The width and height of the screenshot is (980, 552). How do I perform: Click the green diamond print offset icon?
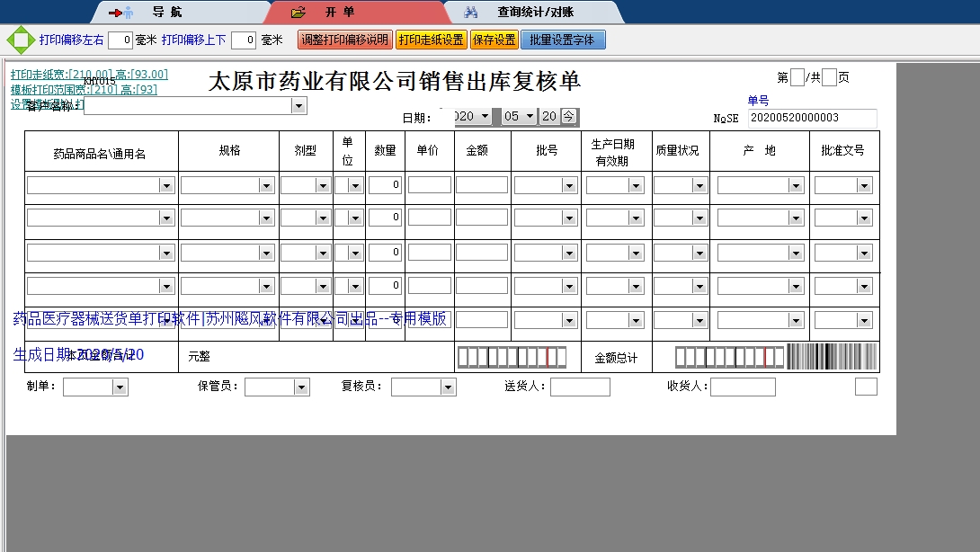tap(20, 40)
